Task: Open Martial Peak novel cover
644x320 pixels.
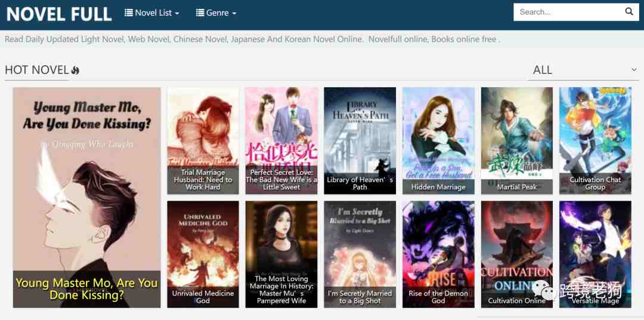Action: pos(516,141)
